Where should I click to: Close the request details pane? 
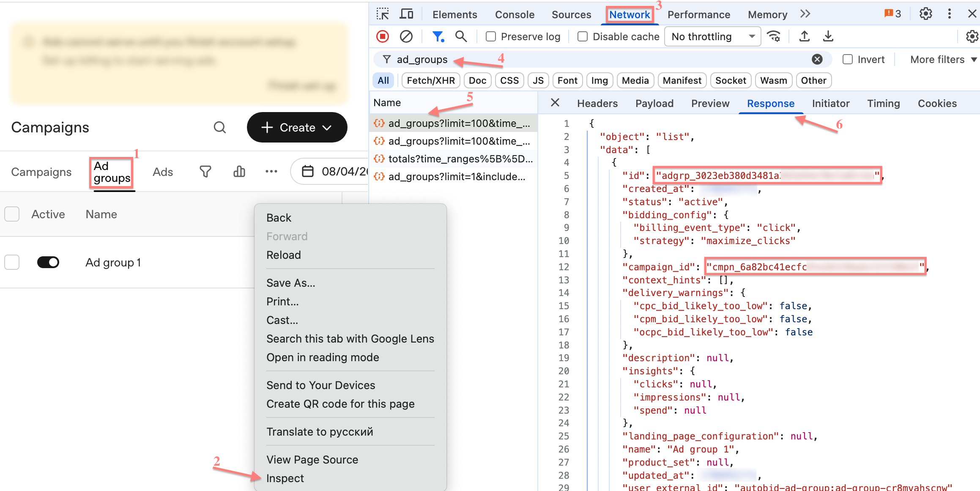click(x=555, y=103)
